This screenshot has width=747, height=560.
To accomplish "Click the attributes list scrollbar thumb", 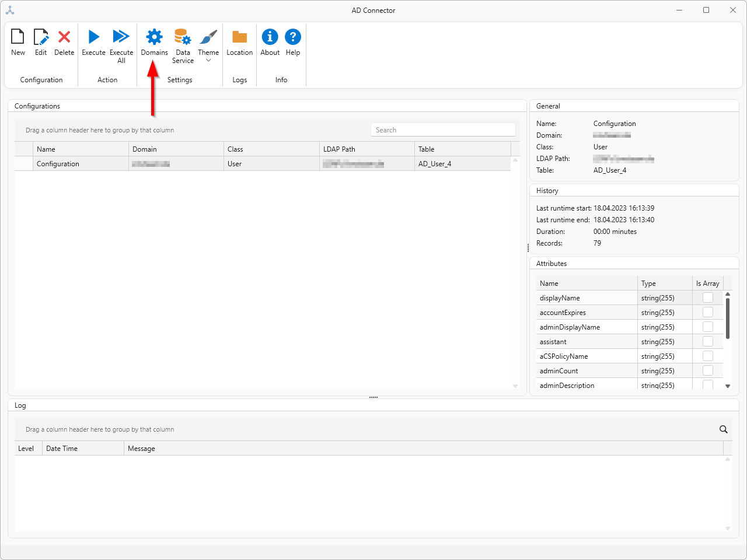I will point(728,318).
